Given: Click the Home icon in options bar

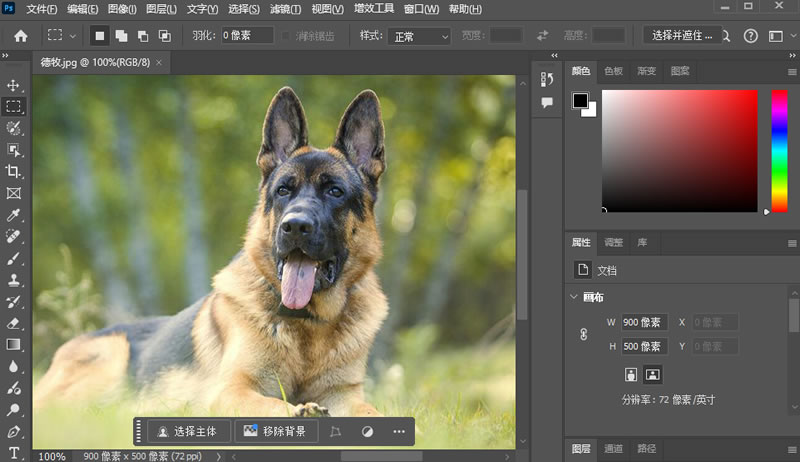Looking at the screenshot, I should [20, 36].
